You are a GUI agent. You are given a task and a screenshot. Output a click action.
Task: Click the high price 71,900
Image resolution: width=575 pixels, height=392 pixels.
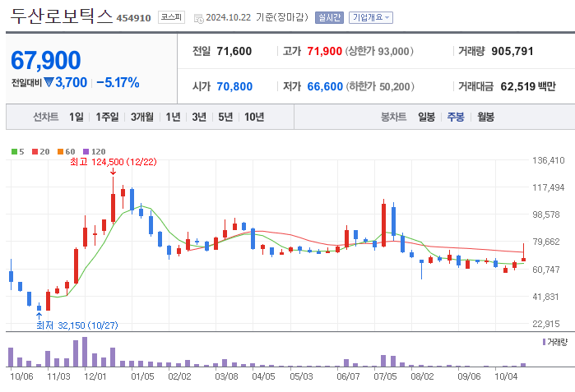coord(325,51)
